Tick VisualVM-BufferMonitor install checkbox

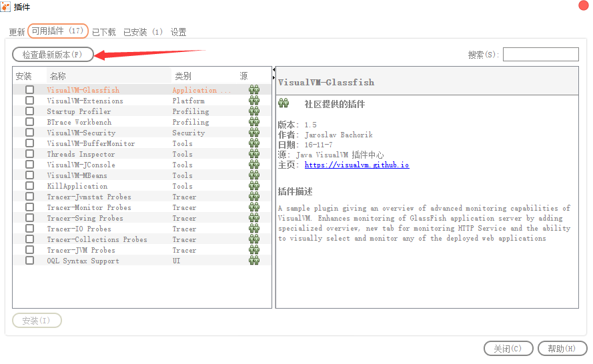tap(29, 143)
